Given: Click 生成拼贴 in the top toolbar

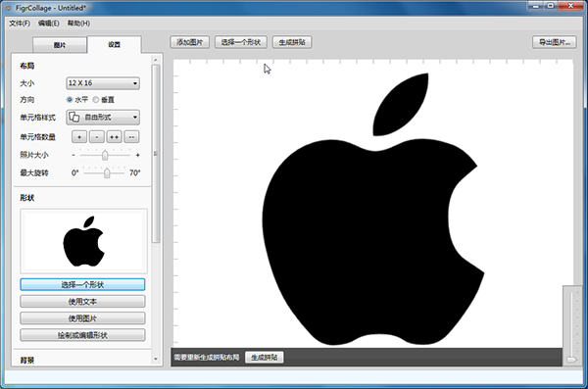Looking at the screenshot, I should [x=292, y=42].
